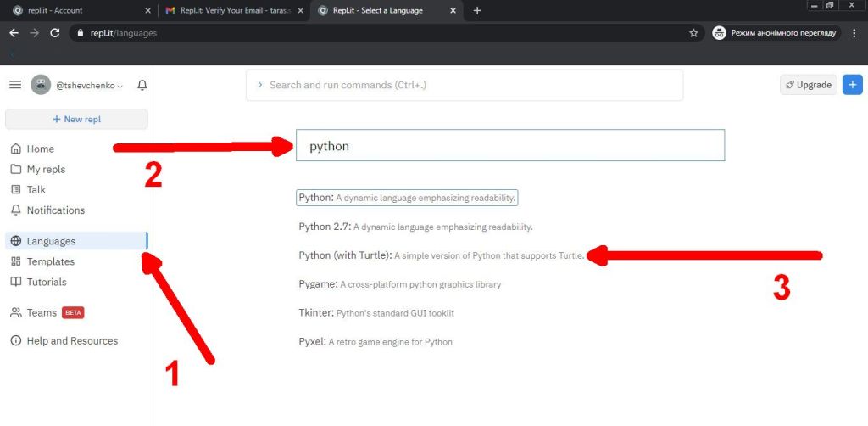
Task: Choose the Pygame language option
Action: [x=400, y=284]
